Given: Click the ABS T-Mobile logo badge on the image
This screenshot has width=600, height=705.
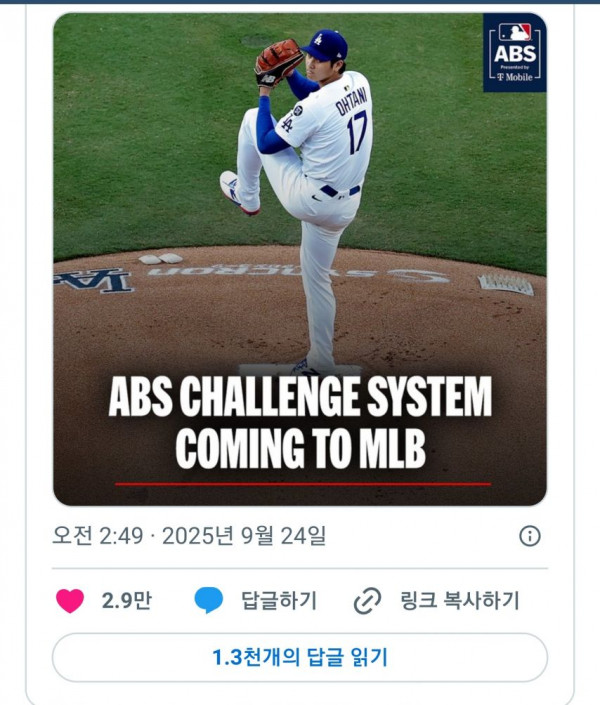Looking at the screenshot, I should pyautogui.click(x=515, y=53).
